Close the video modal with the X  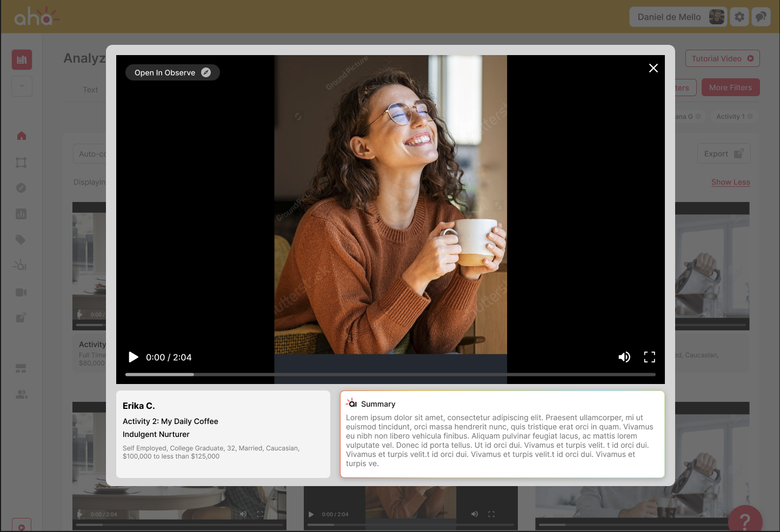(654, 68)
